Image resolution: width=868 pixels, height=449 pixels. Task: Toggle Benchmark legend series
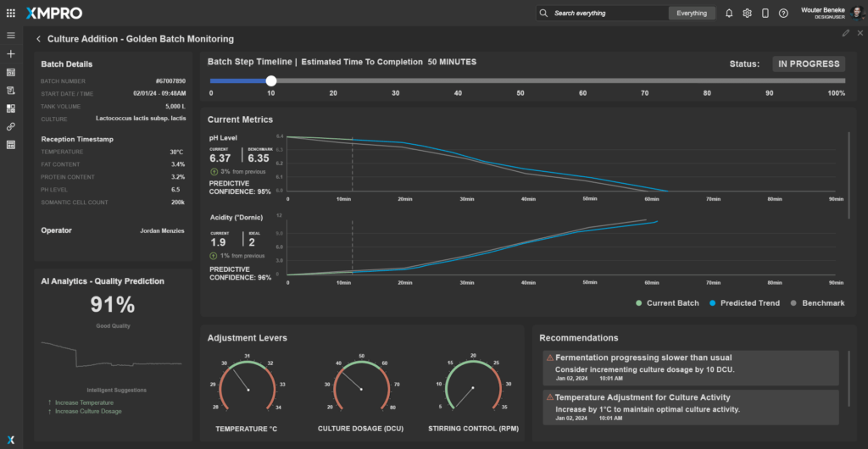pyautogui.click(x=819, y=302)
